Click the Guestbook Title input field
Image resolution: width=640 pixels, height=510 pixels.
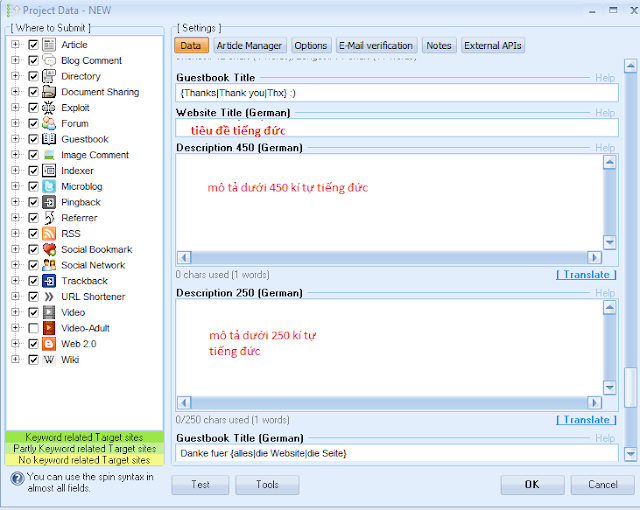coord(397,93)
